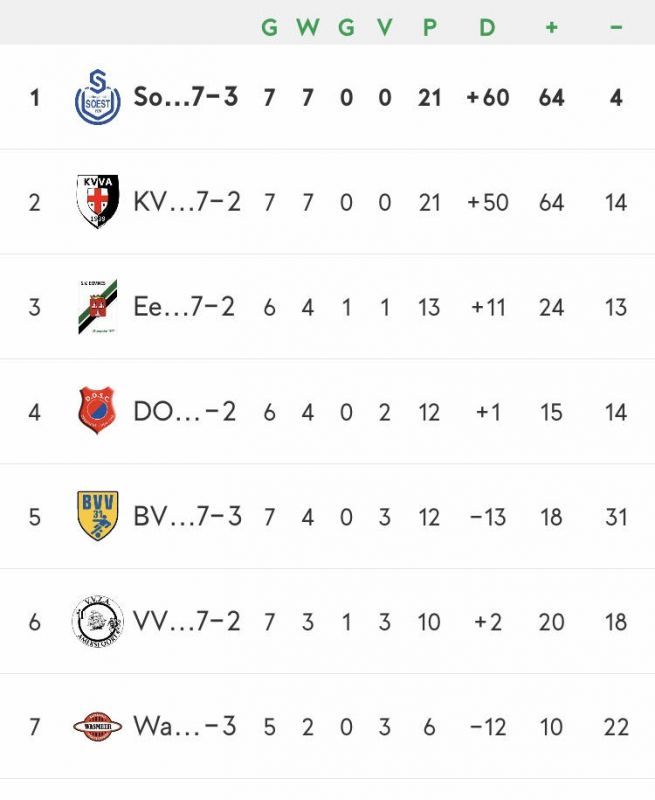Open the Wasmeer oval logo

click(97, 726)
